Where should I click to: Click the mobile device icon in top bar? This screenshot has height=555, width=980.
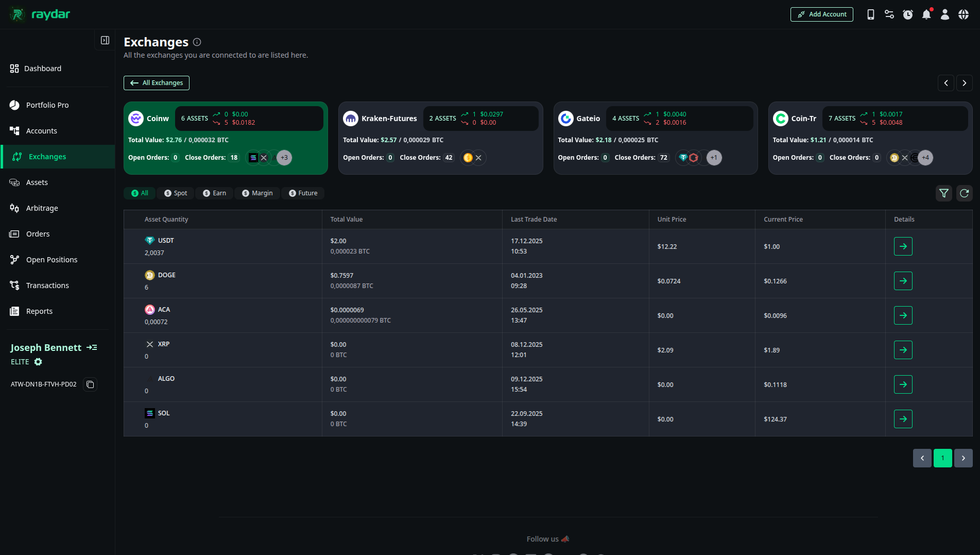(870, 14)
